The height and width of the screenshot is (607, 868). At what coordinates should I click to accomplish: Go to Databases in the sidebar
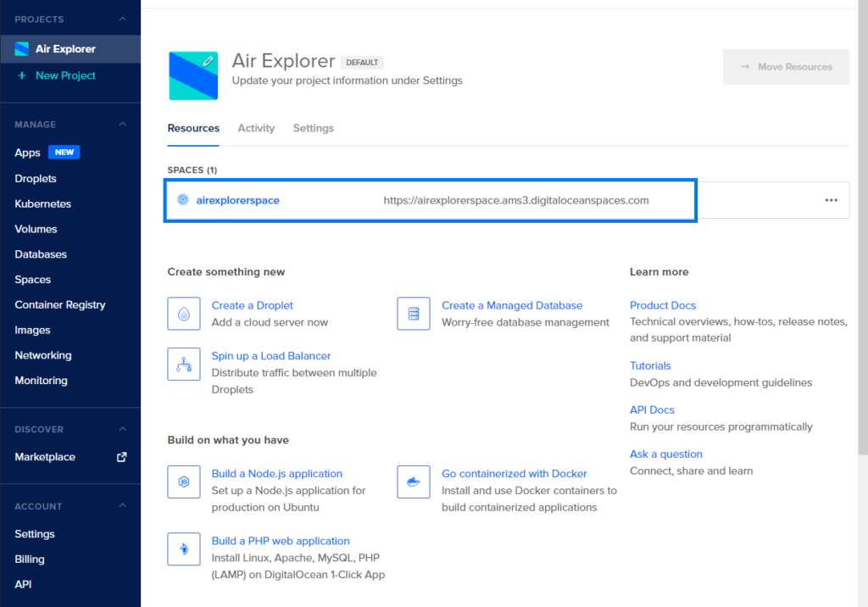[41, 254]
